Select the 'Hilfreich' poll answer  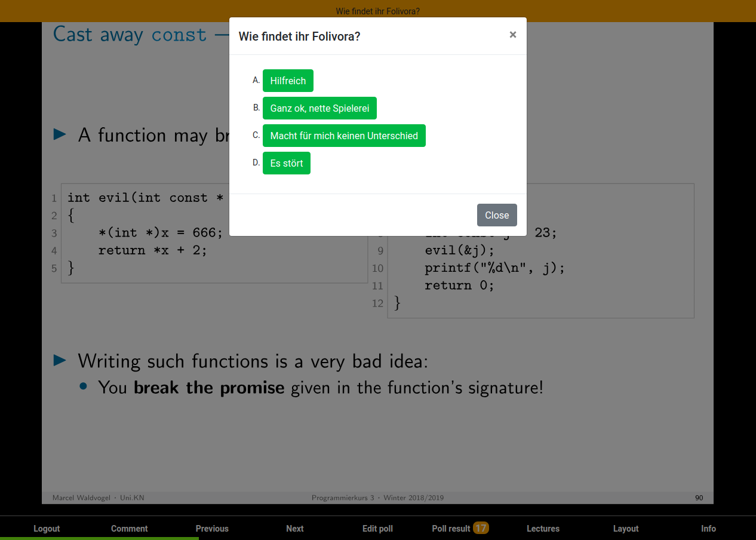(288, 81)
